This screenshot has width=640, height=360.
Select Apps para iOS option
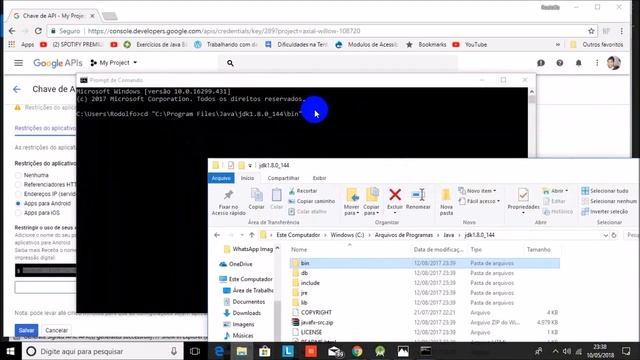(18, 213)
